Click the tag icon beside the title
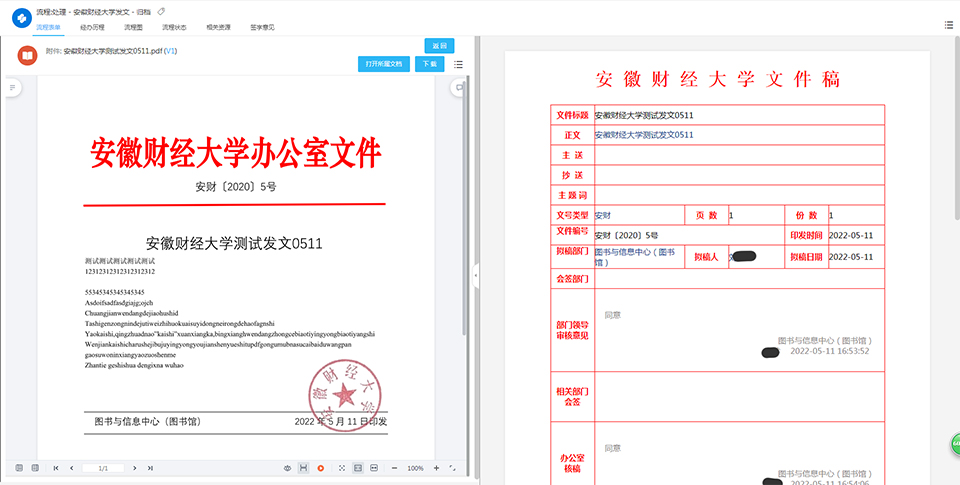Screen dimensions: 960x485 pos(161,11)
